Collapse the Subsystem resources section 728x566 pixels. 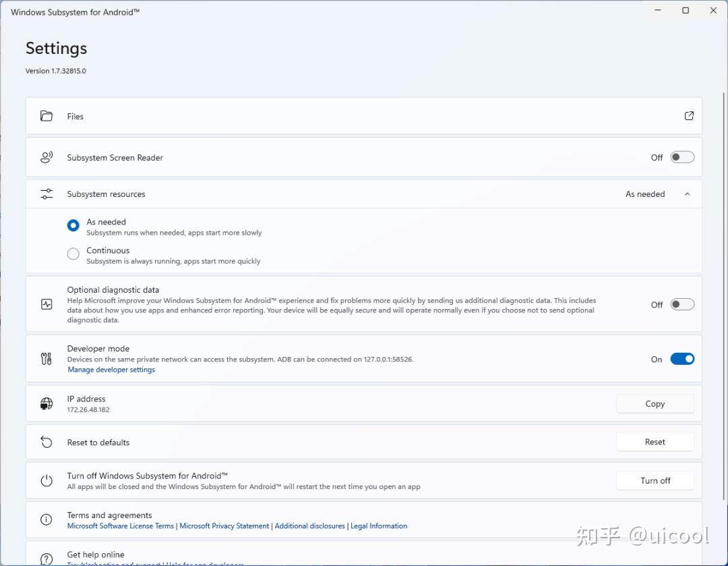pos(688,194)
